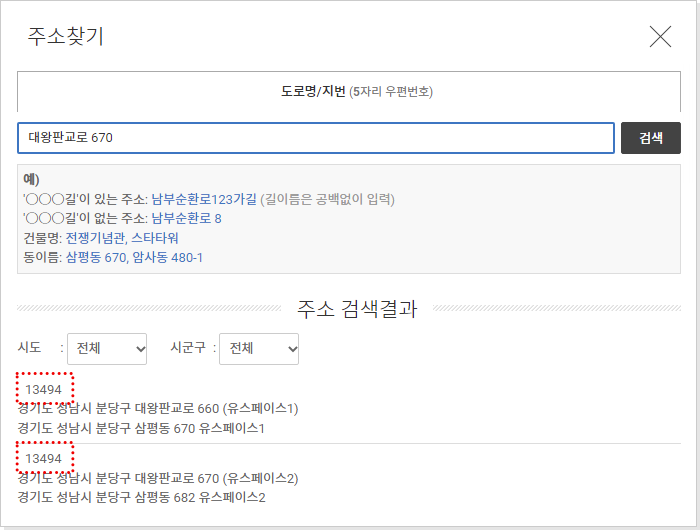The image size is (700, 530).
Task: Select address 삼평동 682 유스페이스2
Action: 142,497
